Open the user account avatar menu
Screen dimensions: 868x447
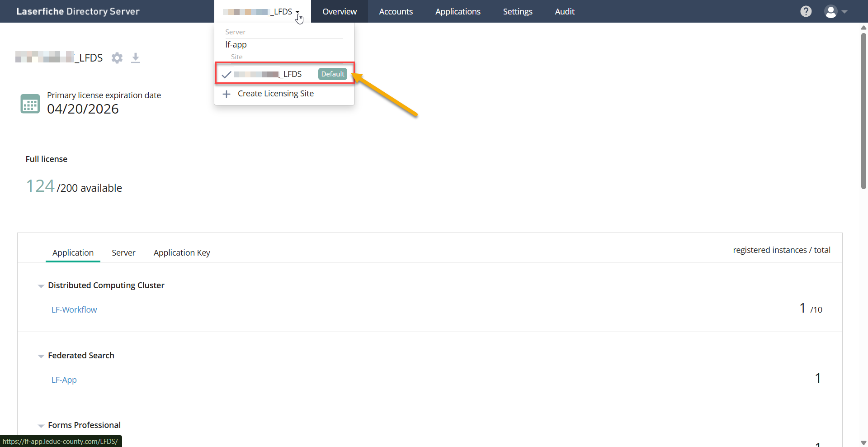tap(830, 11)
